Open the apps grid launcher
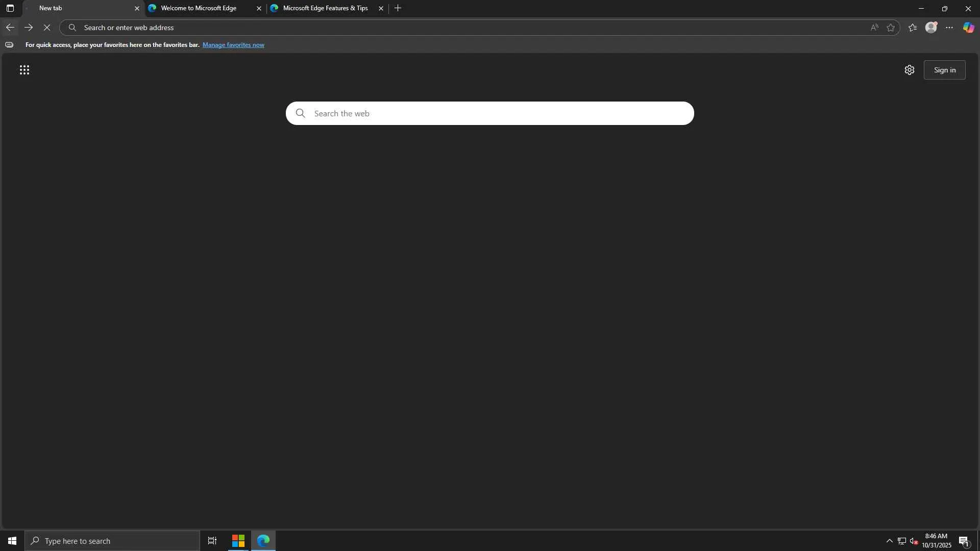980x551 pixels. click(24, 70)
